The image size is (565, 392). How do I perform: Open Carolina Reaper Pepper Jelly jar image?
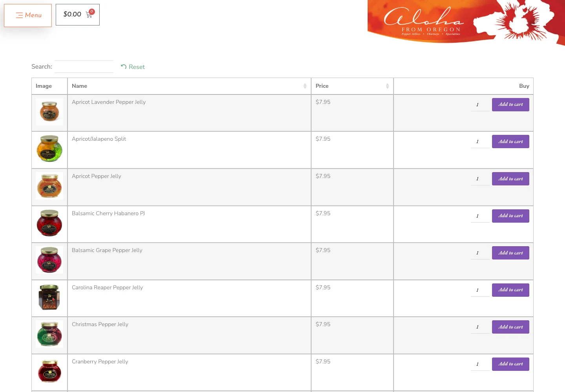click(x=49, y=297)
